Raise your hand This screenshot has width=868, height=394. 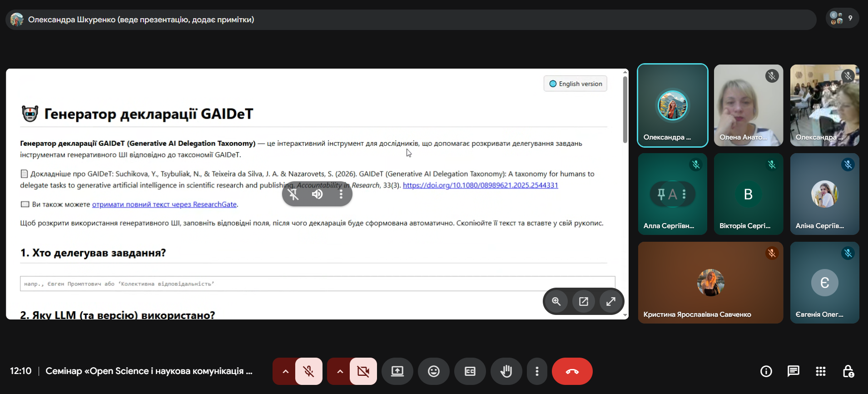[x=506, y=371]
